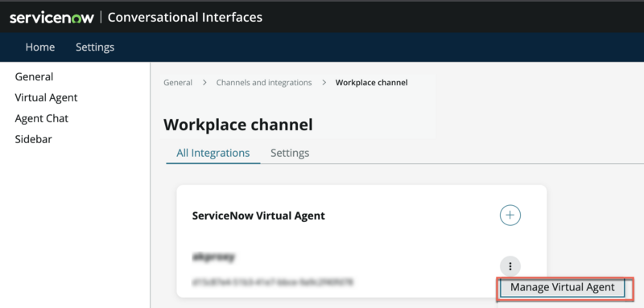Image resolution: width=644 pixels, height=308 pixels.
Task: Open the three-dot menu on the integration card
Action: (x=510, y=266)
